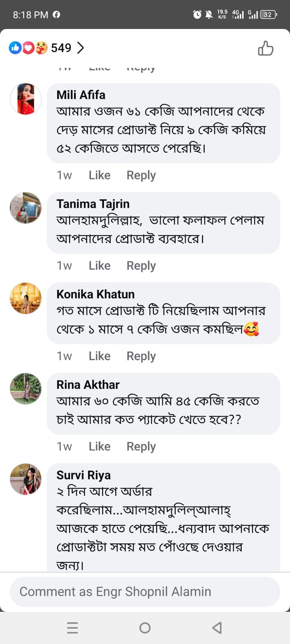Tap the Survi Riya name link
The height and width of the screenshot is (644, 290).
83,475
